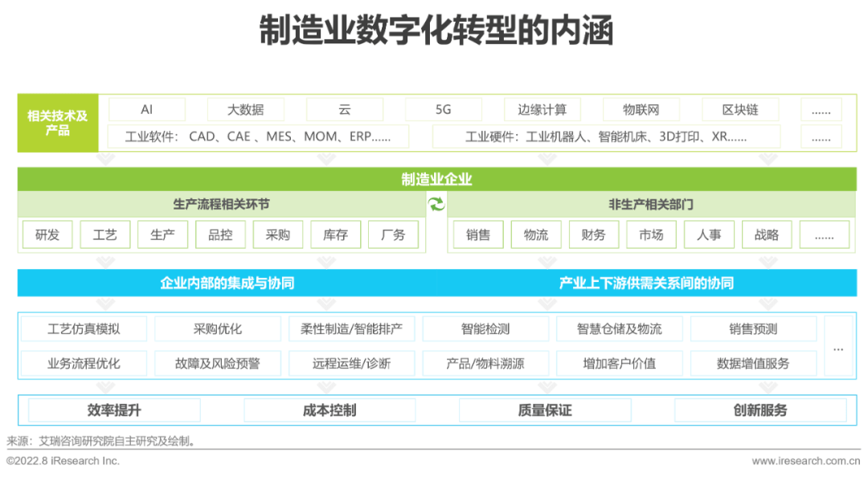Select the 边缘计算 box
868x477 pixels.
coord(542,109)
